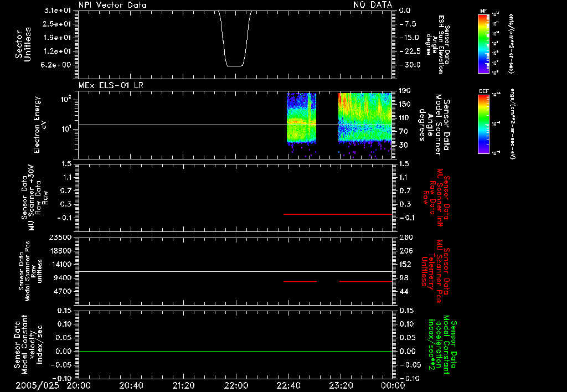
Task: Click the "-30.0" sun elevation tick
Action: (x=410, y=65)
